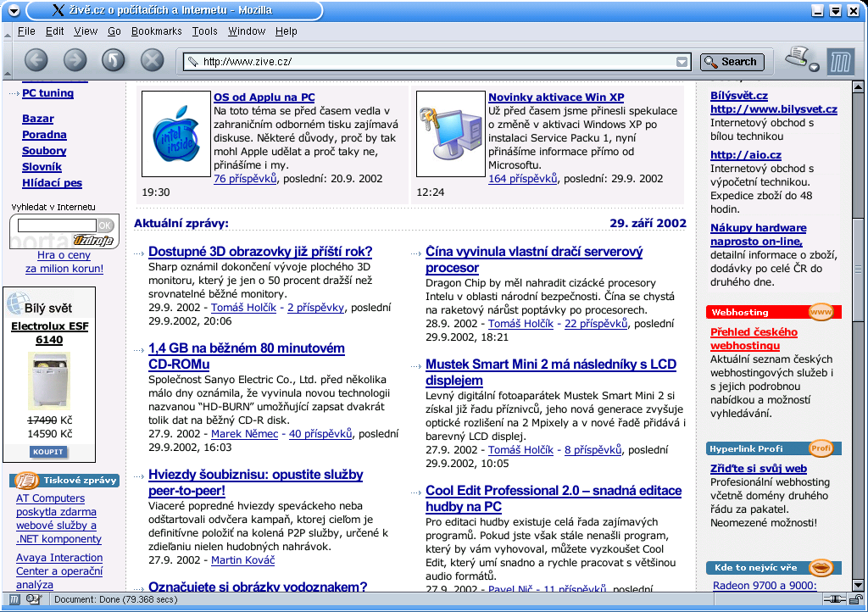The width and height of the screenshot is (868, 612).
Task: Open author link Martin Kováč
Action: coord(242,560)
